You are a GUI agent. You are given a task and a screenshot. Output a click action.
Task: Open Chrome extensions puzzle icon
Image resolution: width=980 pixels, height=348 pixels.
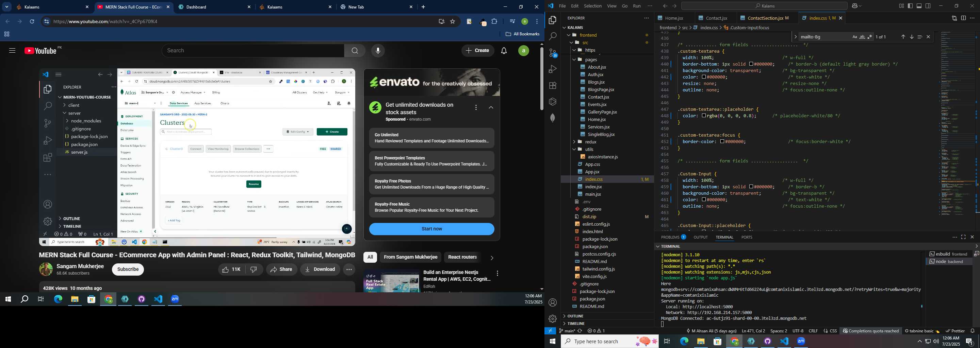click(x=494, y=22)
